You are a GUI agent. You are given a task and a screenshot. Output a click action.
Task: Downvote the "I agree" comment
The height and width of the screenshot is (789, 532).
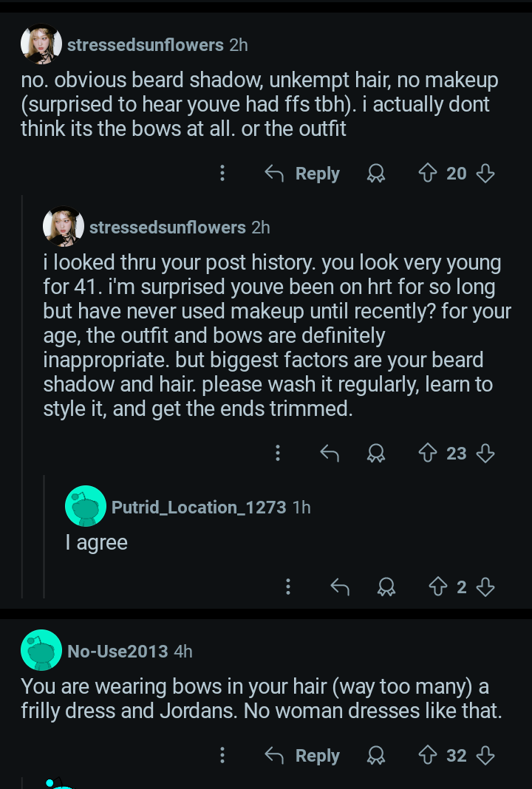[485, 587]
